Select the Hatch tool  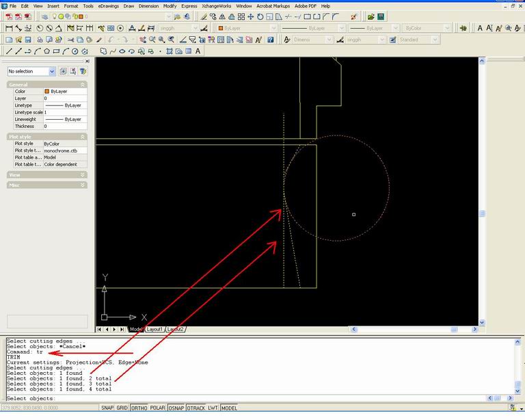click(170, 51)
